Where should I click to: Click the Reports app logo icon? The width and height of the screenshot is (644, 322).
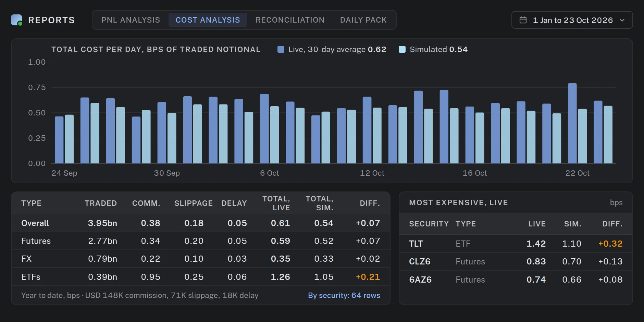(16, 20)
